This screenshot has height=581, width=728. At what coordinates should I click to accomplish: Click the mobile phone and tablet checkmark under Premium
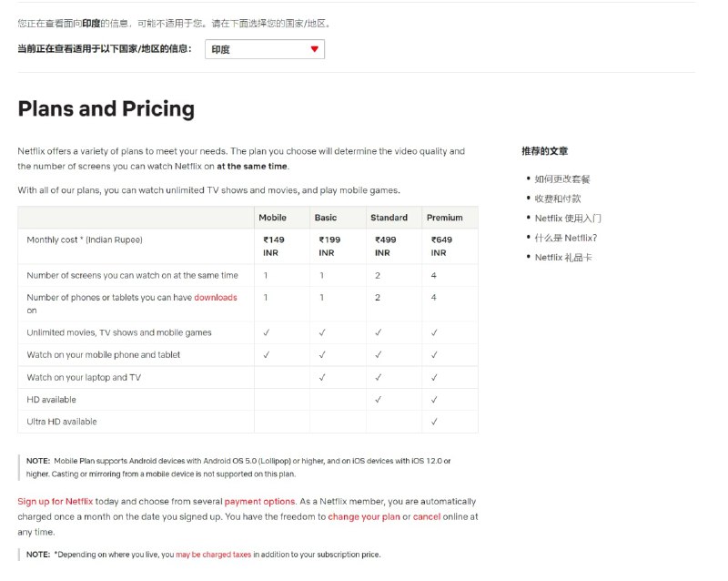click(434, 354)
